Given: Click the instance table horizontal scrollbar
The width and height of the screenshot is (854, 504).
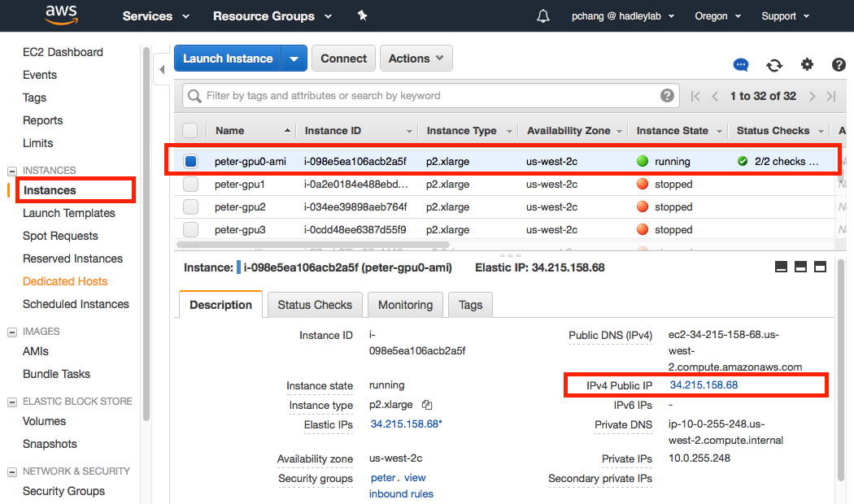Looking at the screenshot, I should 312,245.
